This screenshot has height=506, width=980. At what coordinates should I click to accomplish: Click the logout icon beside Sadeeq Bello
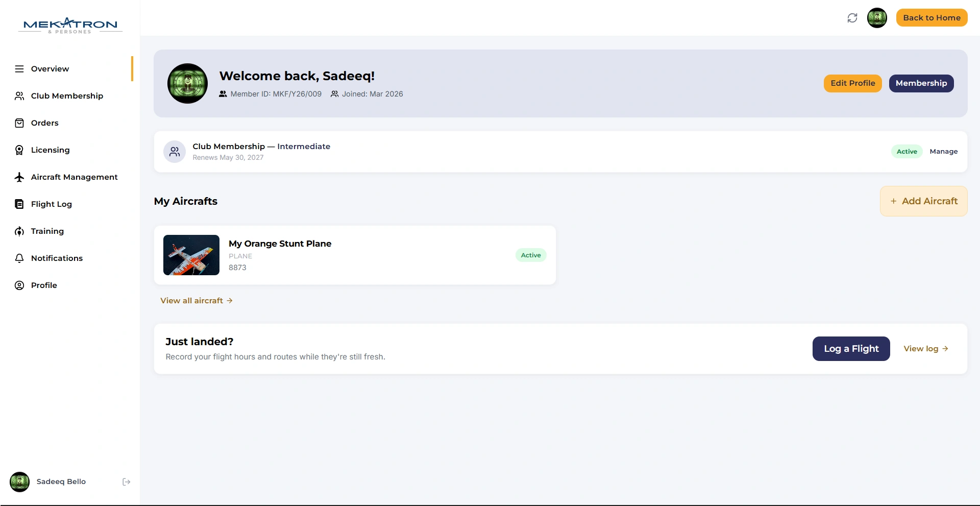127,482
